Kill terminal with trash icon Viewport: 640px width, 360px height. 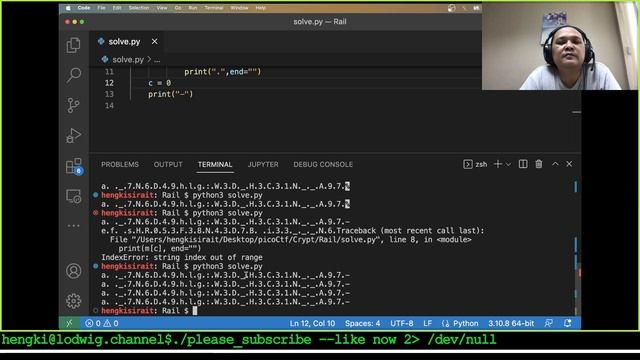pyautogui.click(x=539, y=164)
